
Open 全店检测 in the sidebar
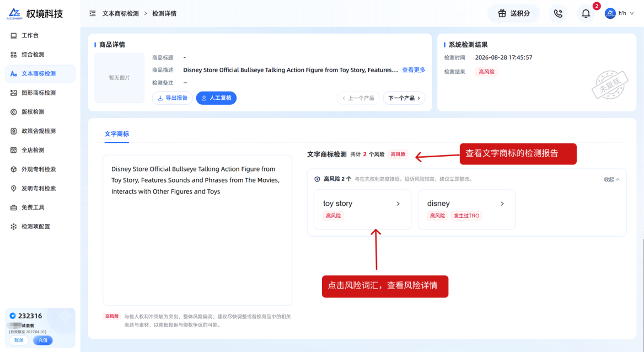point(40,150)
